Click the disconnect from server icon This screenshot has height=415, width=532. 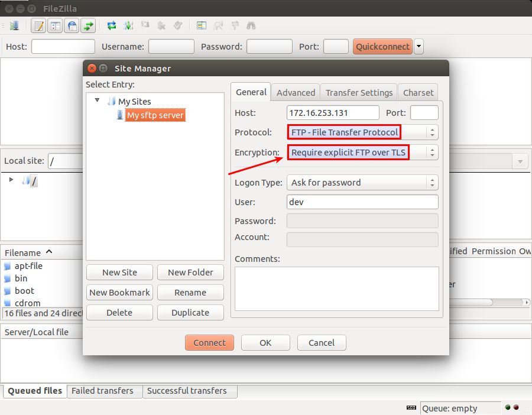pyautogui.click(x=161, y=26)
